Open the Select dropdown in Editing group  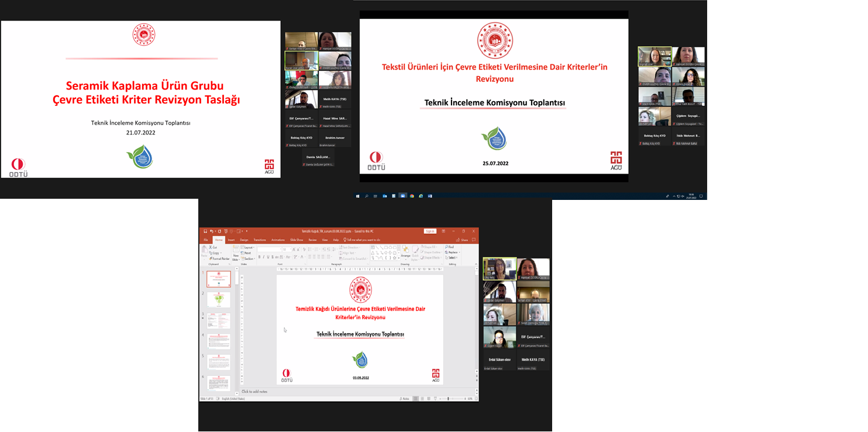[451, 258]
